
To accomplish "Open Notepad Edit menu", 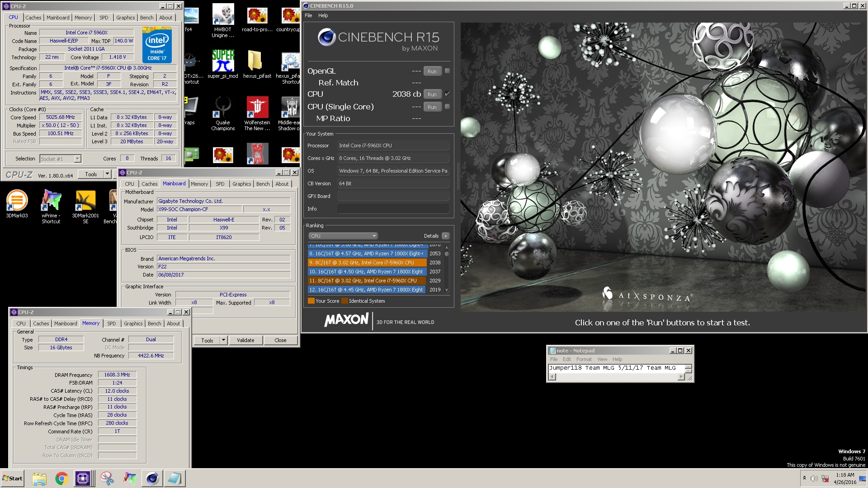I will (567, 359).
